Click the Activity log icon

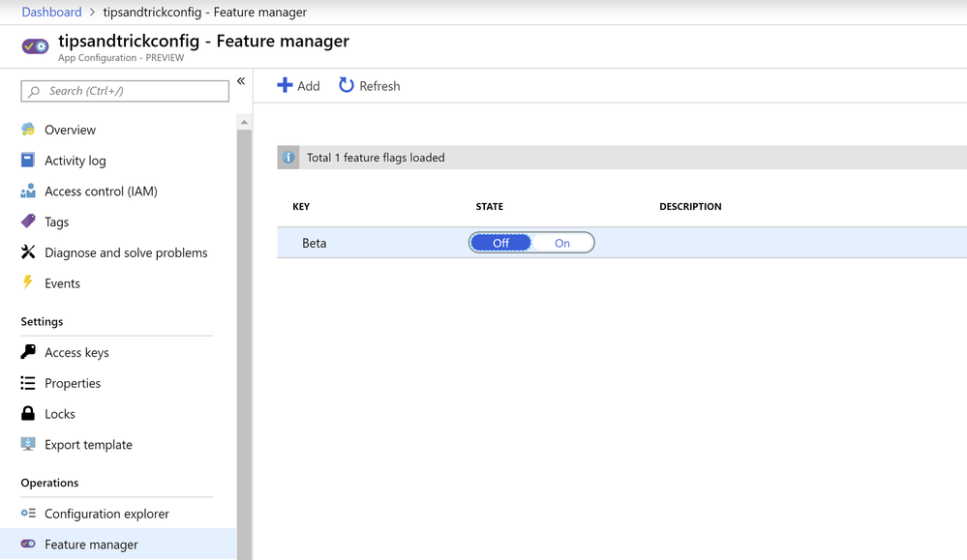coord(28,161)
